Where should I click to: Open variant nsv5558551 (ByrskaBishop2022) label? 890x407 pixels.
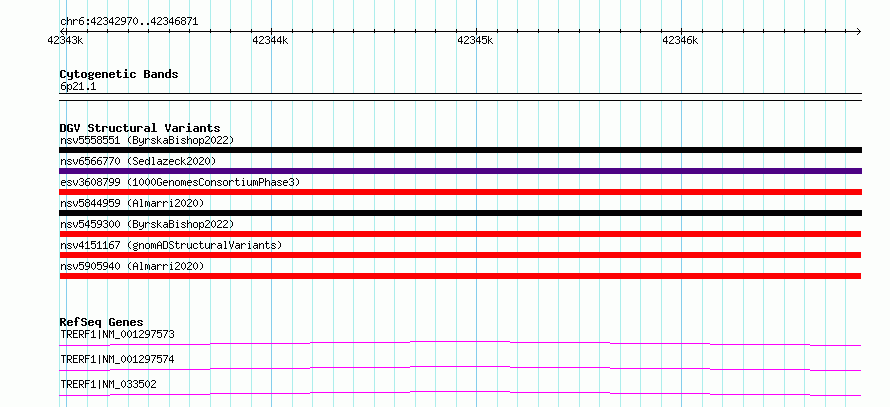(x=147, y=140)
